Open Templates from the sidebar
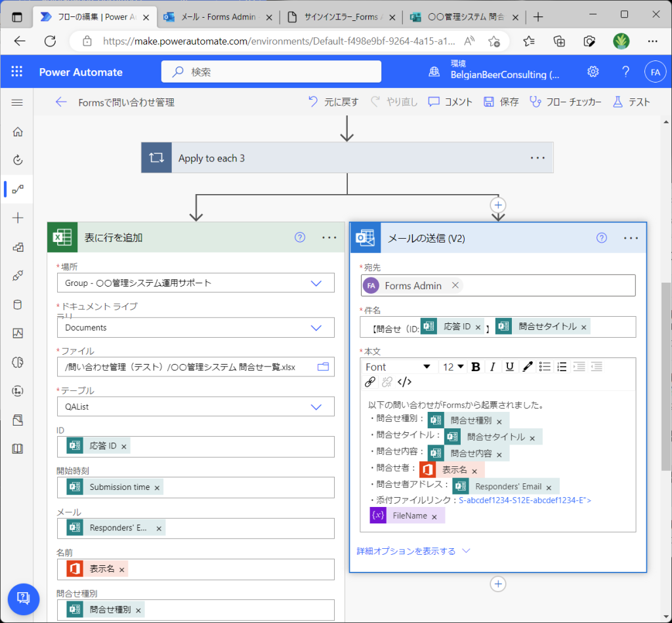The height and width of the screenshot is (623, 672). [x=18, y=247]
